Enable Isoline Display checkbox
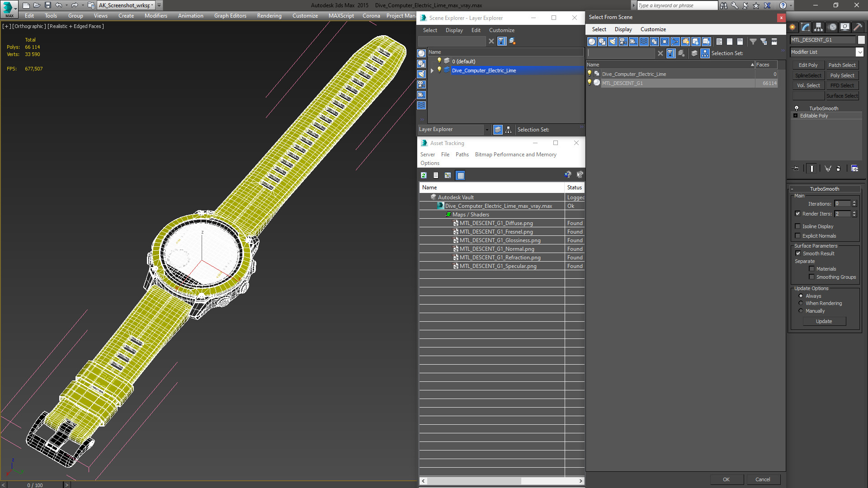 797,226
